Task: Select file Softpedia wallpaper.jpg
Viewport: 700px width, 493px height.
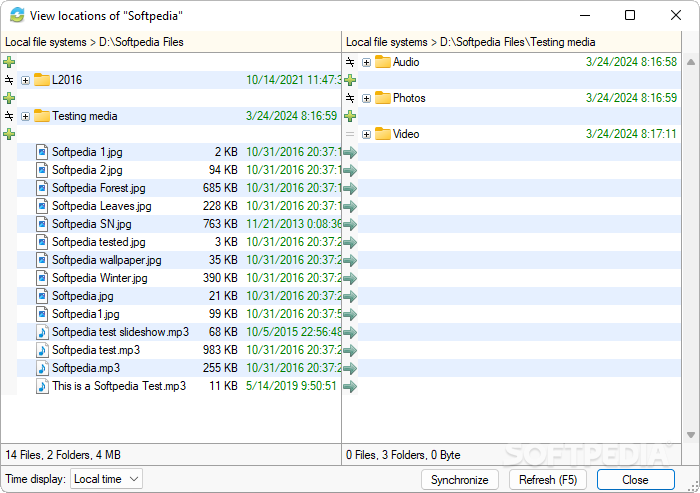Action: point(107,260)
